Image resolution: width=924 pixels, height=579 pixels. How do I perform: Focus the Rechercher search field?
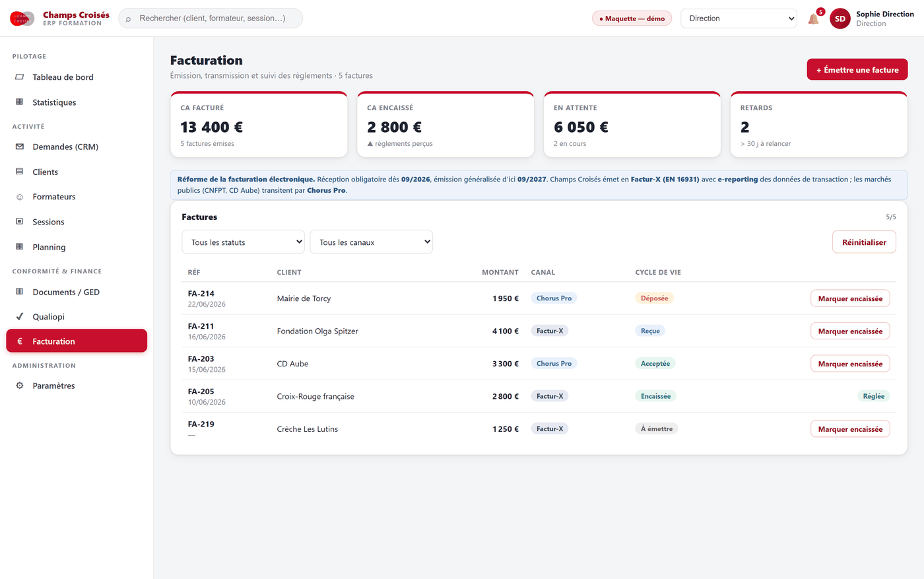click(211, 18)
